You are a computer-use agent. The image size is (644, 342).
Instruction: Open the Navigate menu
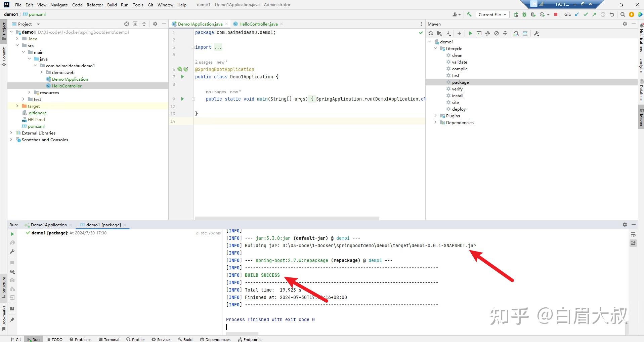[x=59, y=5]
